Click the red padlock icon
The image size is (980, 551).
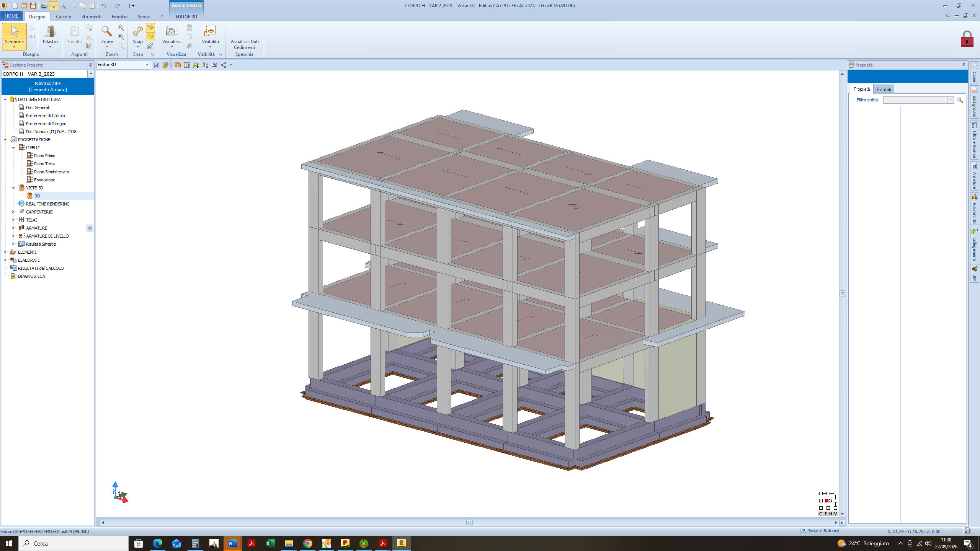tap(967, 39)
